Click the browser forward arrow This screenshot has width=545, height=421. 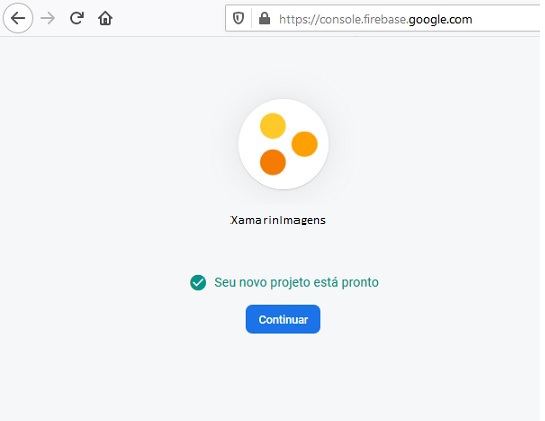[48, 18]
